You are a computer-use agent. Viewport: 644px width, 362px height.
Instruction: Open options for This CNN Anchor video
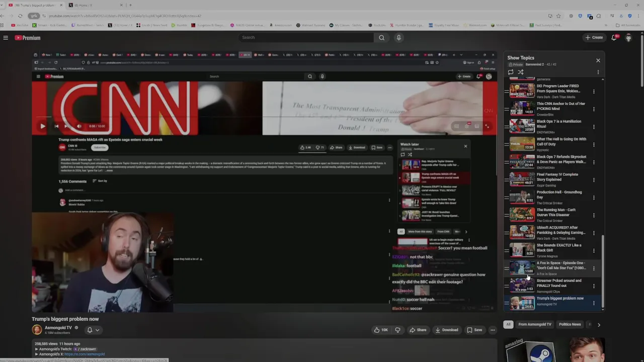[594, 109]
